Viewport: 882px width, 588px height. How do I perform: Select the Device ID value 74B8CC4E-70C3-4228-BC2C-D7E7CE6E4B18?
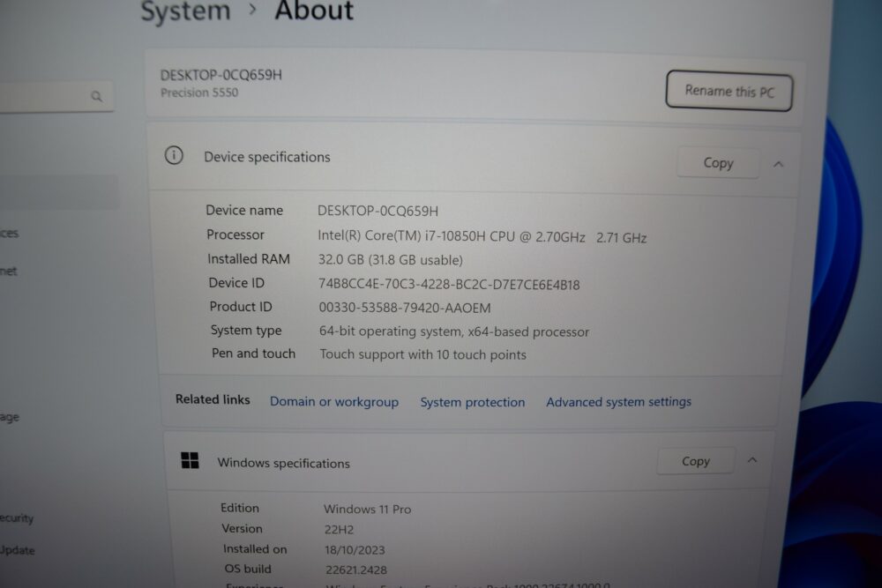[449, 285]
